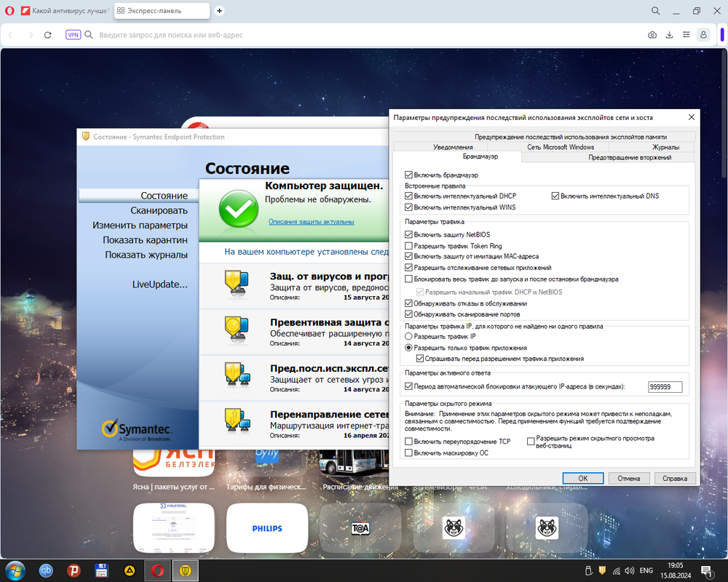
Task: Switch to the Какой антивирус лучше browser tab
Action: click(x=65, y=11)
